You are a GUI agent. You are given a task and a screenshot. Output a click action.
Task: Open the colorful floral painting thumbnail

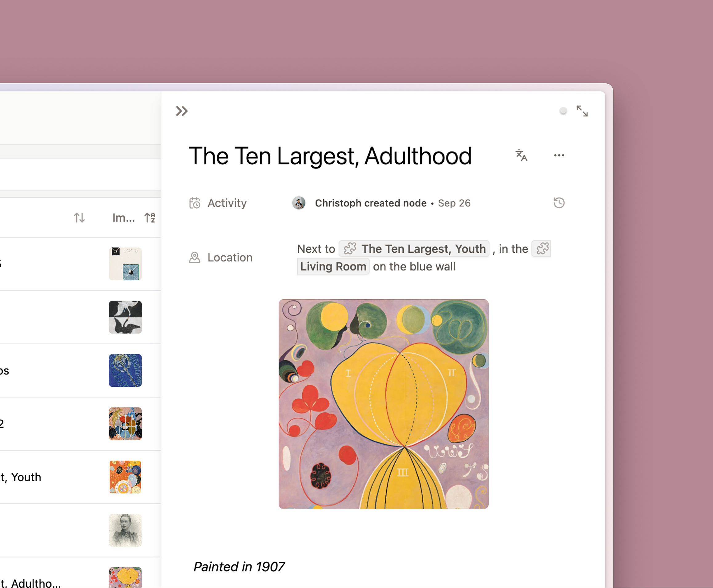(125, 424)
